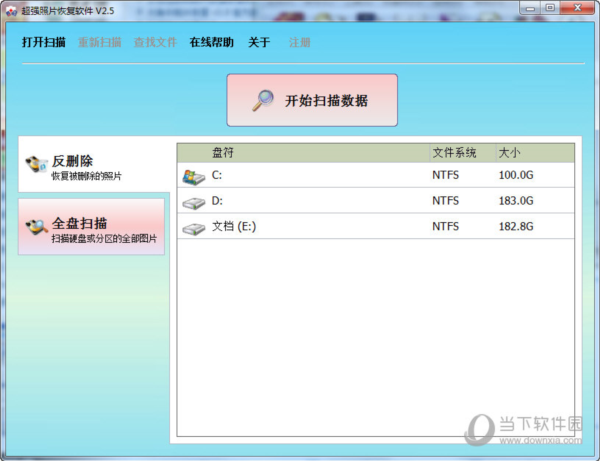Open the 在线帮助 online help menu
This screenshot has height=461, width=600.
(212, 42)
